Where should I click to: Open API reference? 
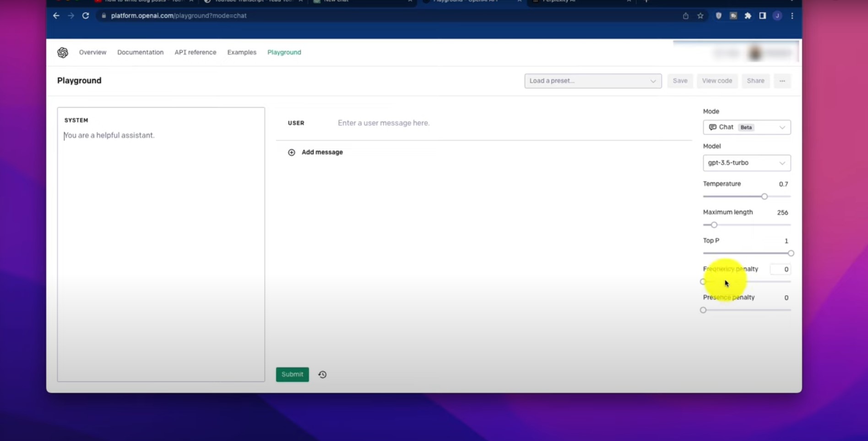point(195,52)
